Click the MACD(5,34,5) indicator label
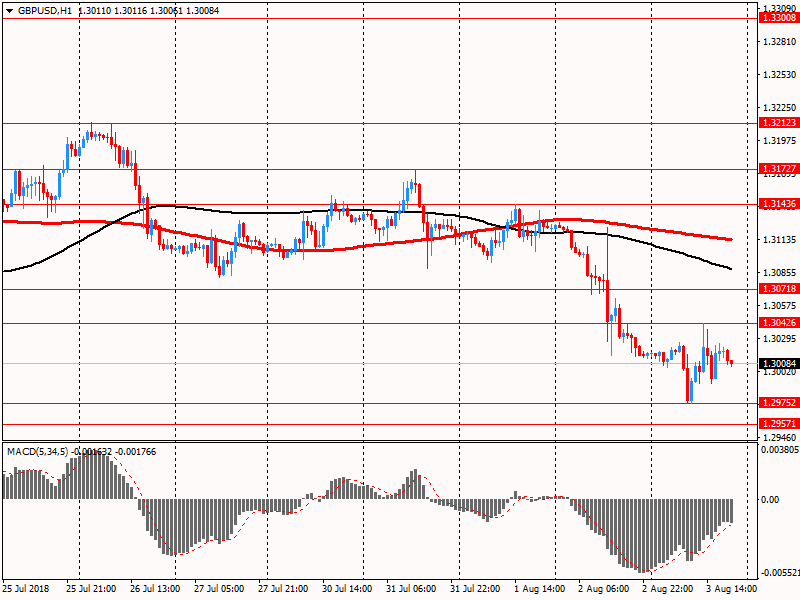 point(36,452)
